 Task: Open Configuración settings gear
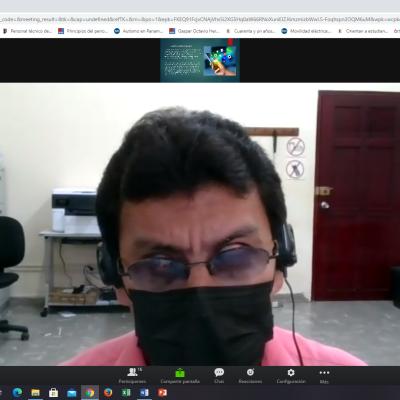click(291, 375)
